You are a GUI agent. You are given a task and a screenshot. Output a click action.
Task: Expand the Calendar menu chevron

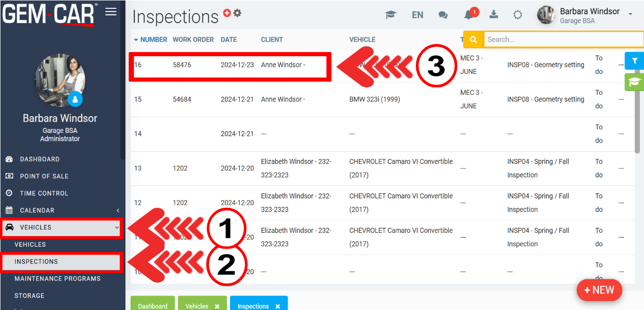pyautogui.click(x=118, y=210)
